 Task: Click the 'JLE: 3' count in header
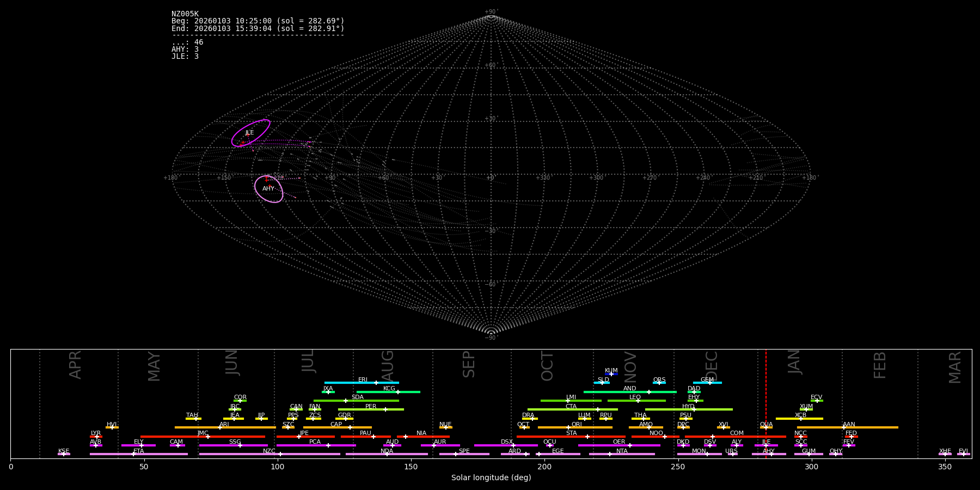[x=185, y=57]
